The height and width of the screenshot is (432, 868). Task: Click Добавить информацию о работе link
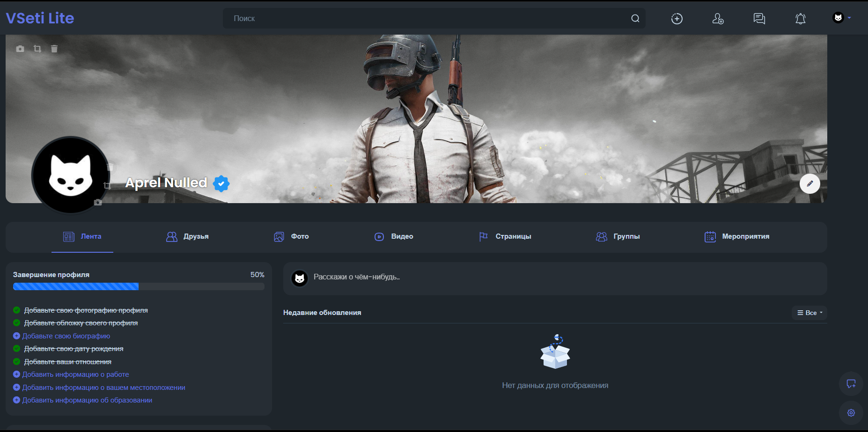[x=75, y=374]
